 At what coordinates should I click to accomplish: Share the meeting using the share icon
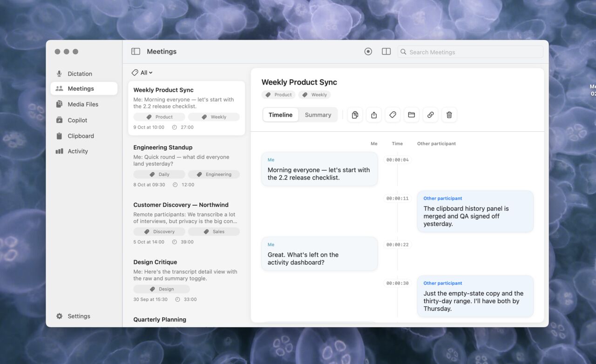pyautogui.click(x=374, y=115)
